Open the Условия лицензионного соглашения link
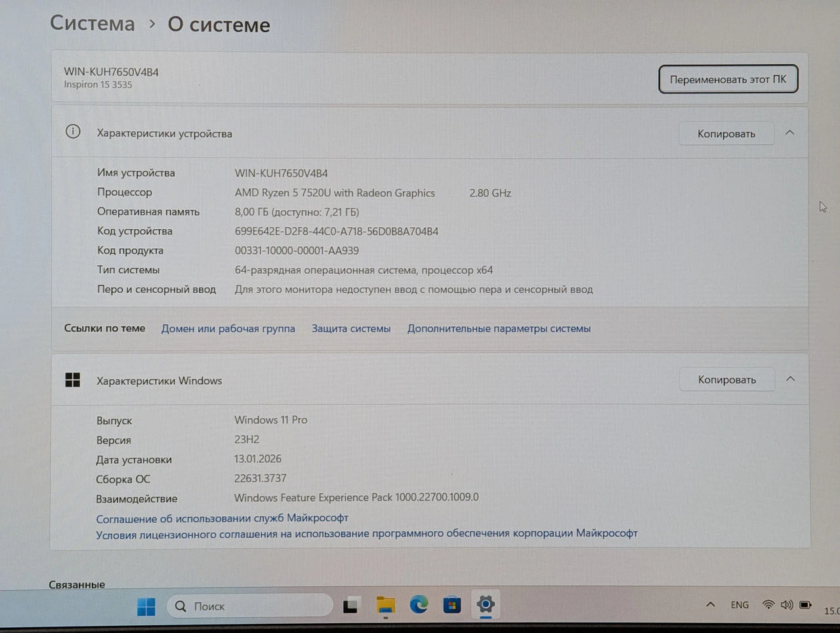This screenshot has width=840, height=633. pyautogui.click(x=367, y=534)
